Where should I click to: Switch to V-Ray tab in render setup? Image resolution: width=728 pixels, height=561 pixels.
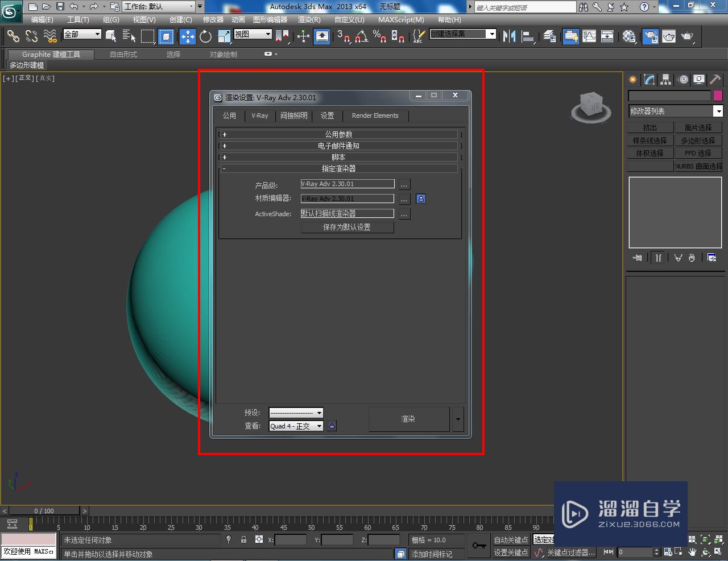(x=260, y=115)
